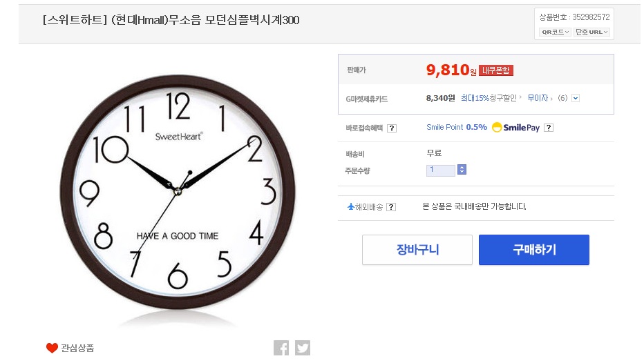Click the SmilePay logo

coord(516,128)
